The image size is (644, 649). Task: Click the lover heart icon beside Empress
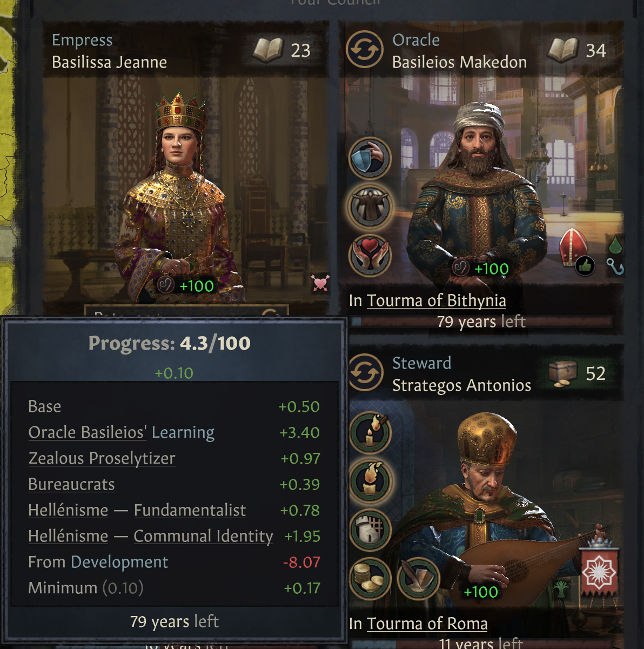tap(320, 283)
